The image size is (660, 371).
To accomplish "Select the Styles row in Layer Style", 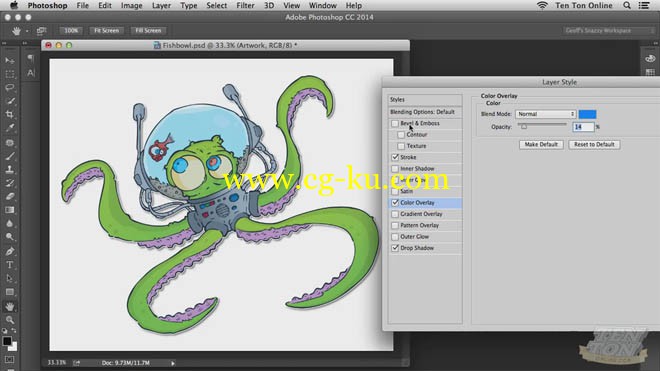I will coord(425,100).
